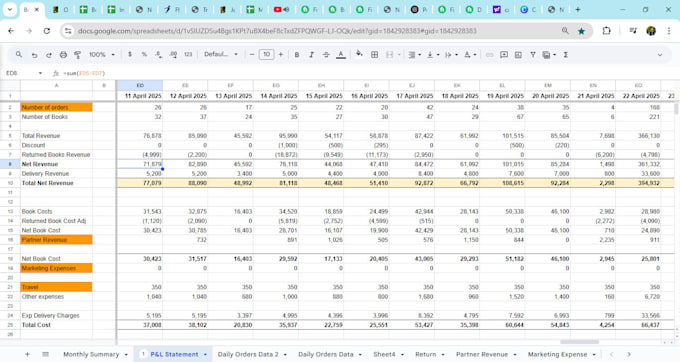680x362 pixels.
Task: Select the Number of orders cell
Action: pos(56,107)
